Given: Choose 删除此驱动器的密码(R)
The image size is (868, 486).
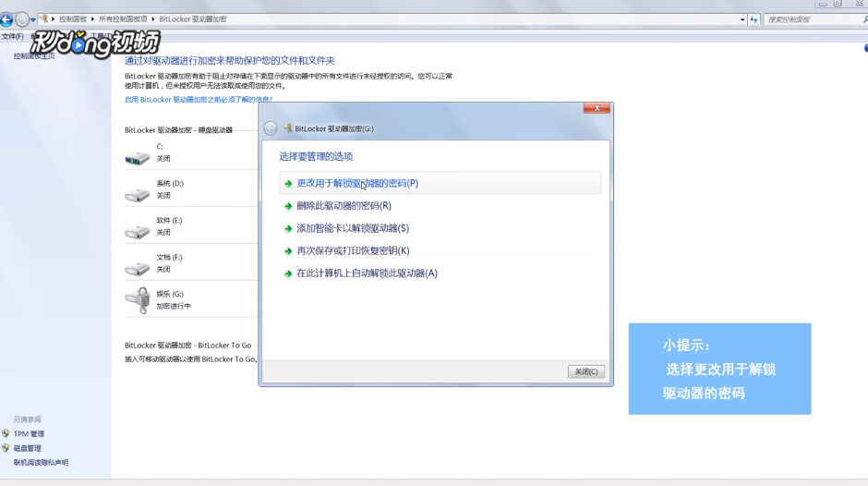Looking at the screenshot, I should [344, 206].
